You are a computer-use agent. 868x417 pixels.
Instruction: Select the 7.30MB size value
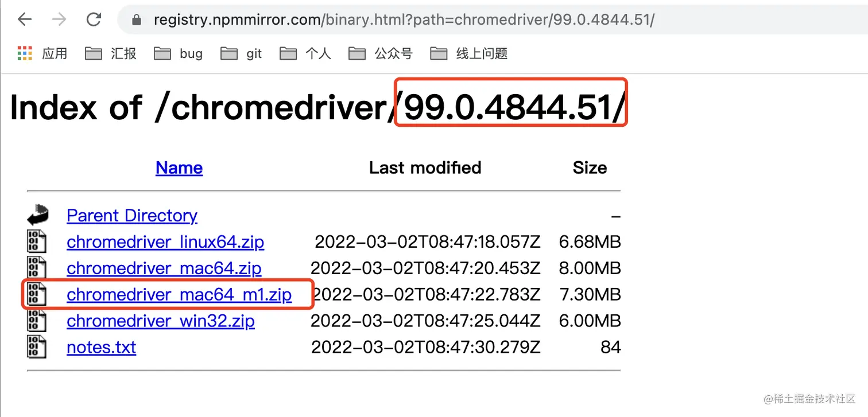click(590, 295)
